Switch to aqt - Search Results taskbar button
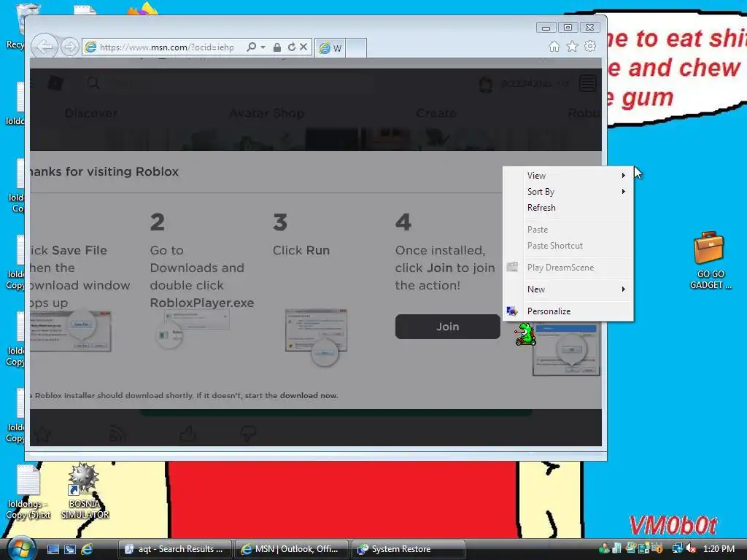The height and width of the screenshot is (560, 747). pyautogui.click(x=175, y=549)
